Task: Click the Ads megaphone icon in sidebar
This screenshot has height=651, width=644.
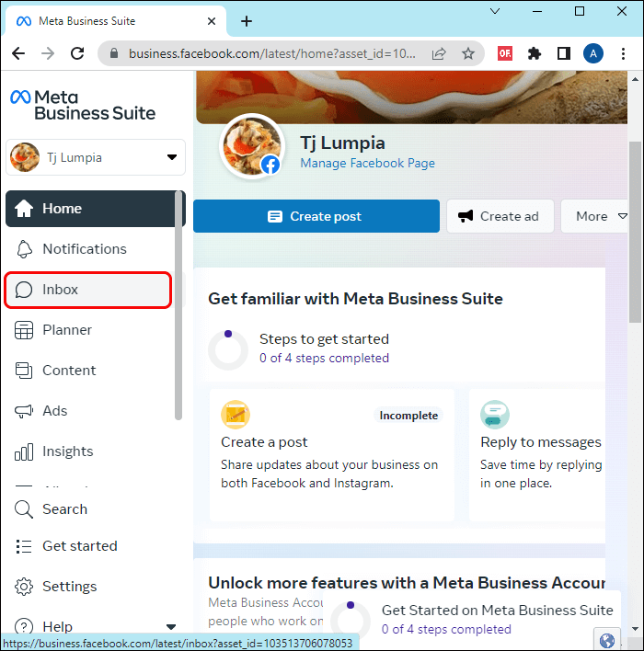Action: [24, 411]
